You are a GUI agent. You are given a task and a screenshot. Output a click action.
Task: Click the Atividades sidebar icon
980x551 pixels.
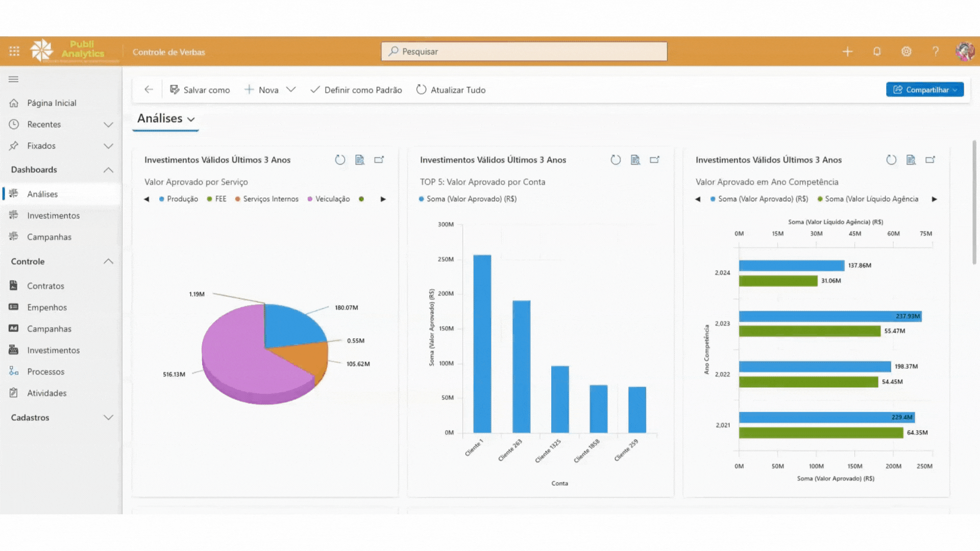(x=14, y=393)
